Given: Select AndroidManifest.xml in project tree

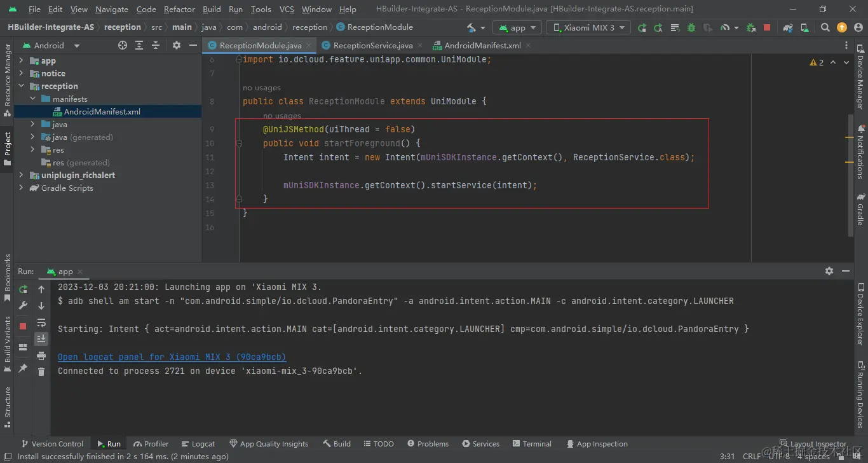Looking at the screenshot, I should [102, 111].
